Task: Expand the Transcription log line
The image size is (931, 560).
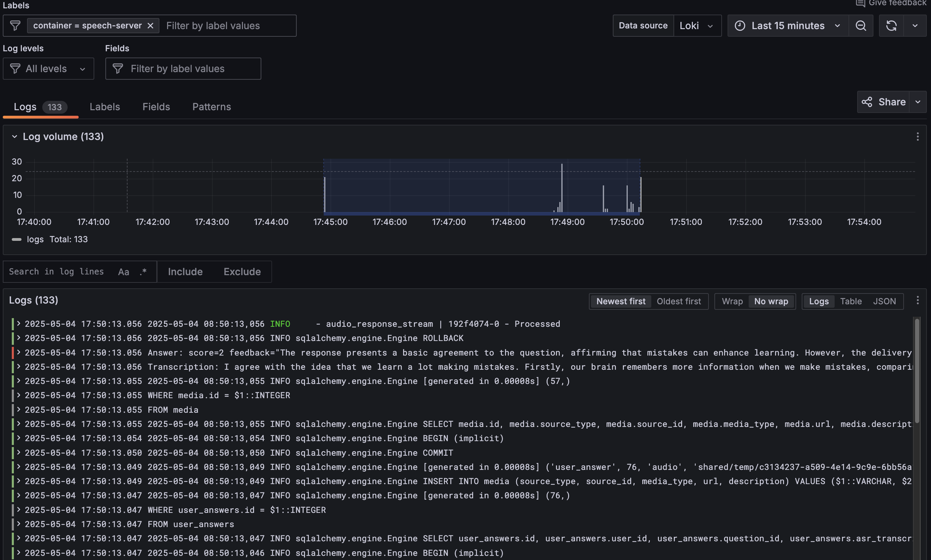Action: click(x=18, y=367)
